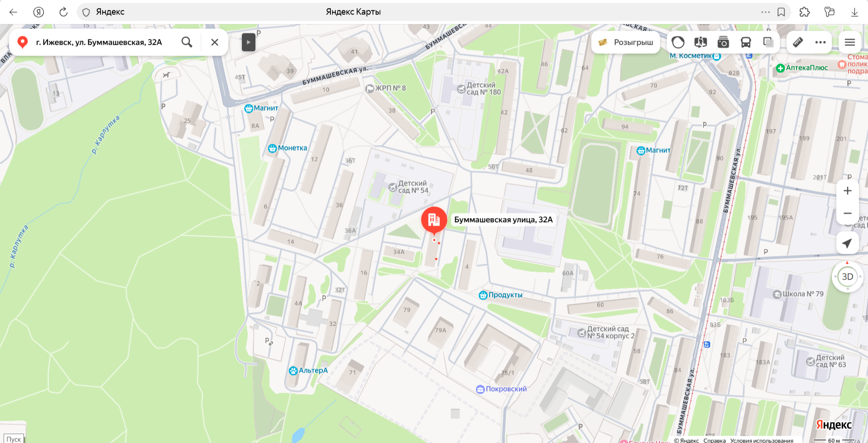This screenshot has height=443, width=868.
Task: Open the street panoramas layer icon
Action: [700, 42]
